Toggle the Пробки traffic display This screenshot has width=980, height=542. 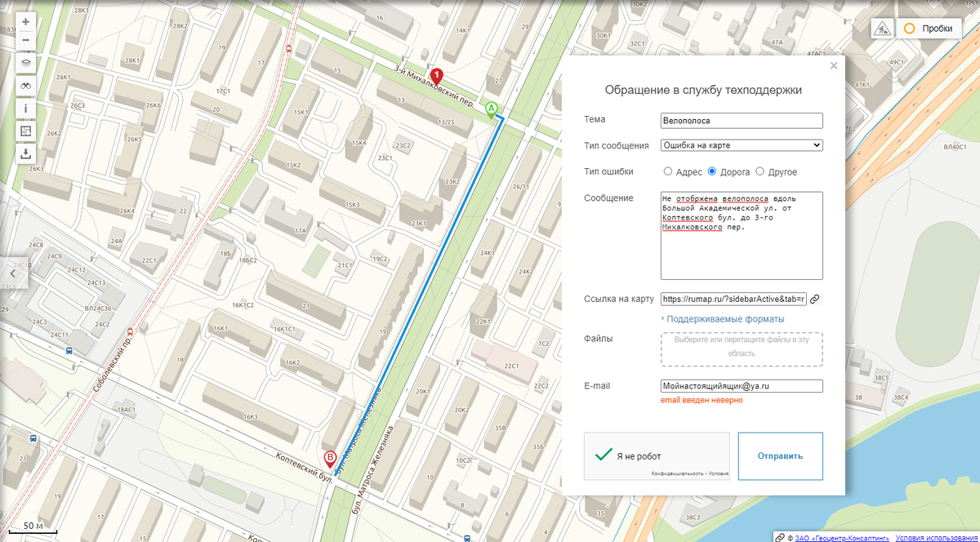930,27
